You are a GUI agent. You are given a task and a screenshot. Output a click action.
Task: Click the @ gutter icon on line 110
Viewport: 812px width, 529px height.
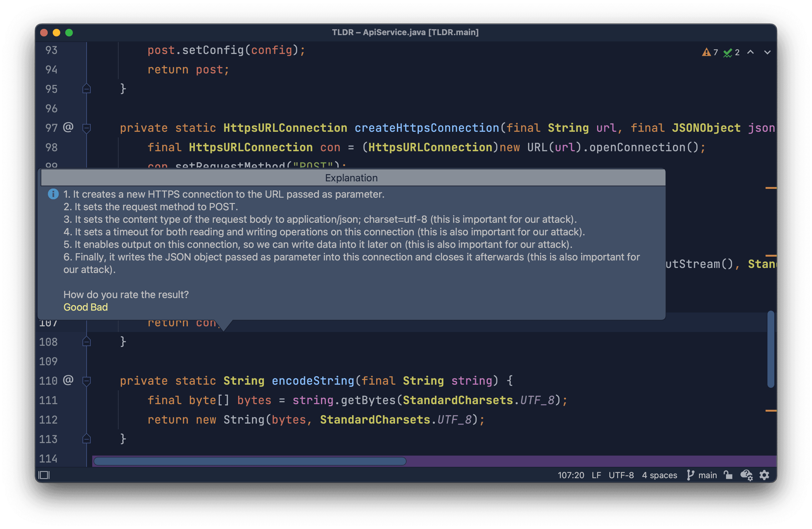[68, 380]
